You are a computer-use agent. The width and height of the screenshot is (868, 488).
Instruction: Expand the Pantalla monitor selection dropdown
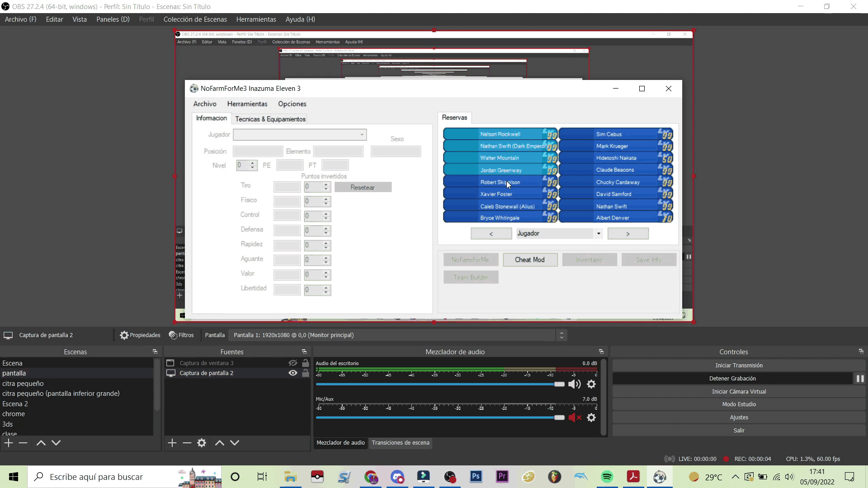pyautogui.click(x=561, y=335)
